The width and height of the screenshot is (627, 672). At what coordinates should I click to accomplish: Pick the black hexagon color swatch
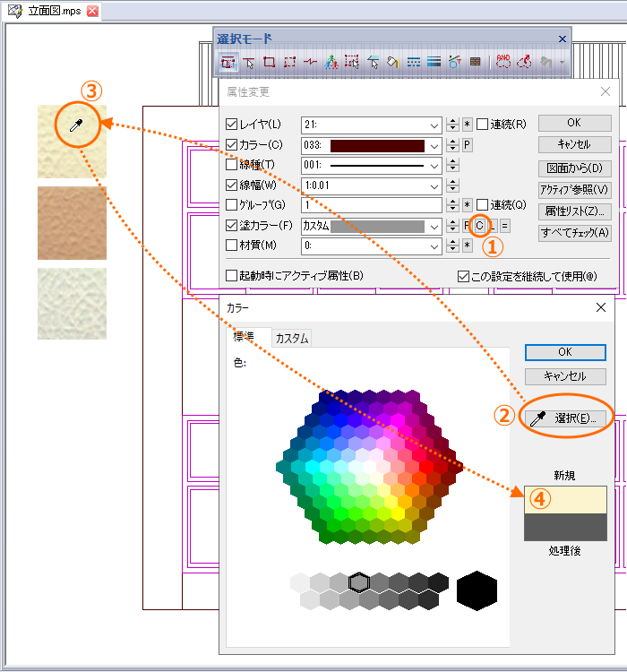tap(477, 590)
